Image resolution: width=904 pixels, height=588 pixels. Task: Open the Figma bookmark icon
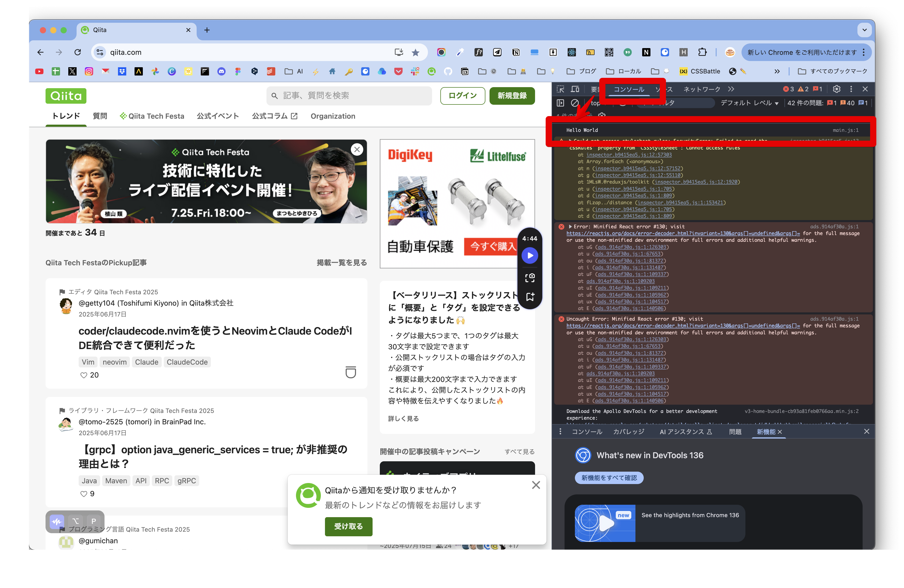pos(238,71)
